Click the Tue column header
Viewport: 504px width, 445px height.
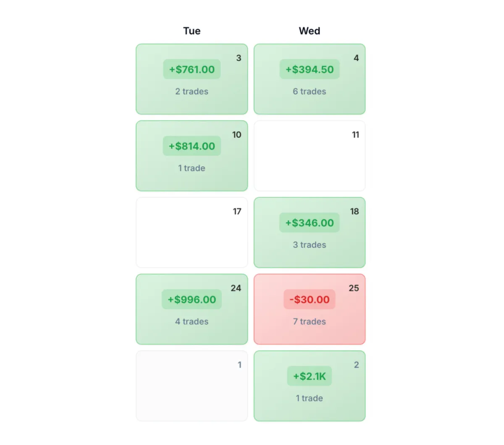coord(192,31)
